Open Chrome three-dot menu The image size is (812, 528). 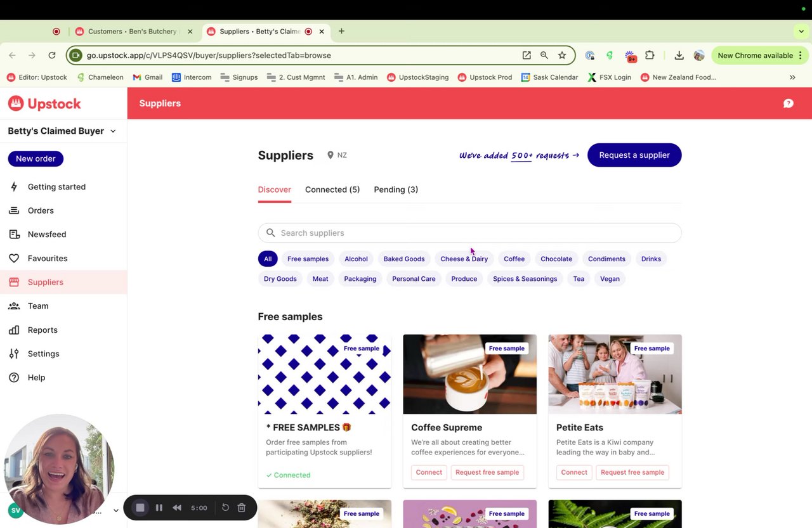coord(801,55)
